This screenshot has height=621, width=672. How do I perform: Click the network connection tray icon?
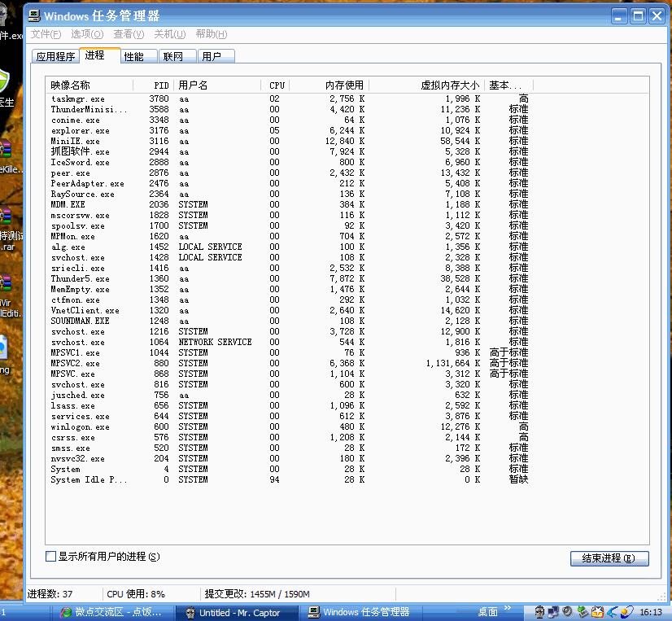[x=553, y=612]
